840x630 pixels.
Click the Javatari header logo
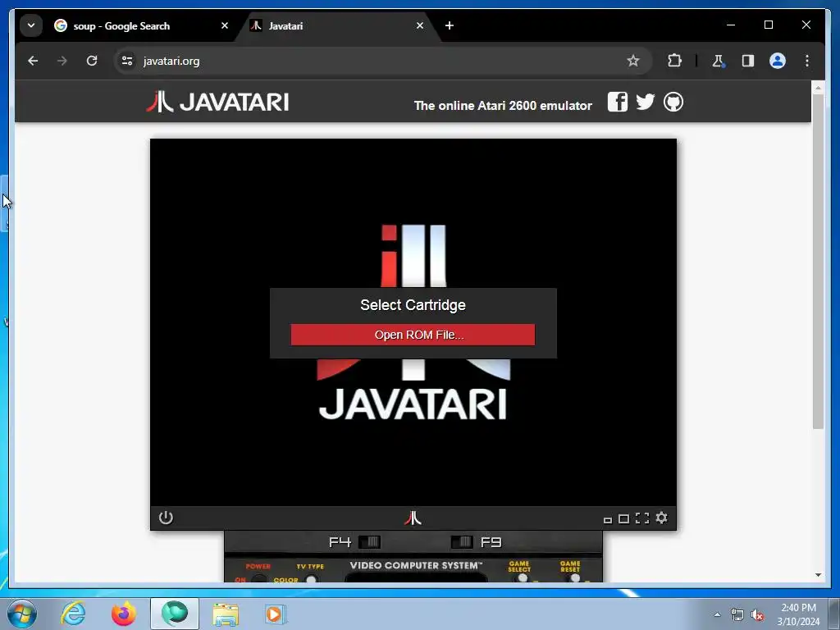217,102
